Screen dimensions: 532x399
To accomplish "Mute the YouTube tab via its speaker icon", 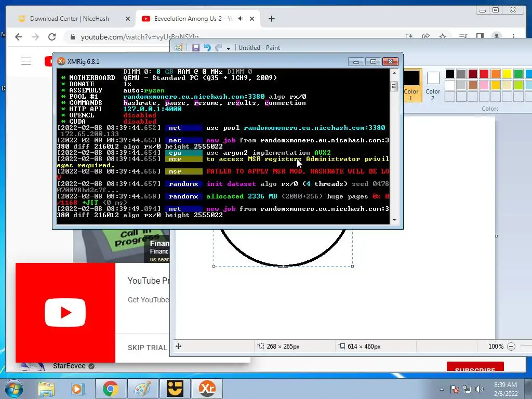I will coord(241,19).
